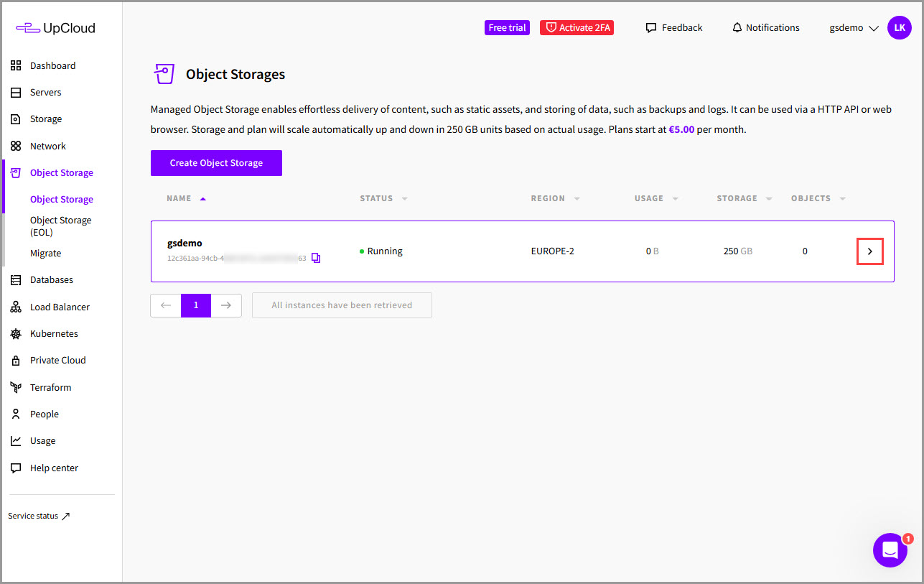This screenshot has width=924, height=584.
Task: Click the Object Storage bucket icon in sidebar
Action: point(16,172)
